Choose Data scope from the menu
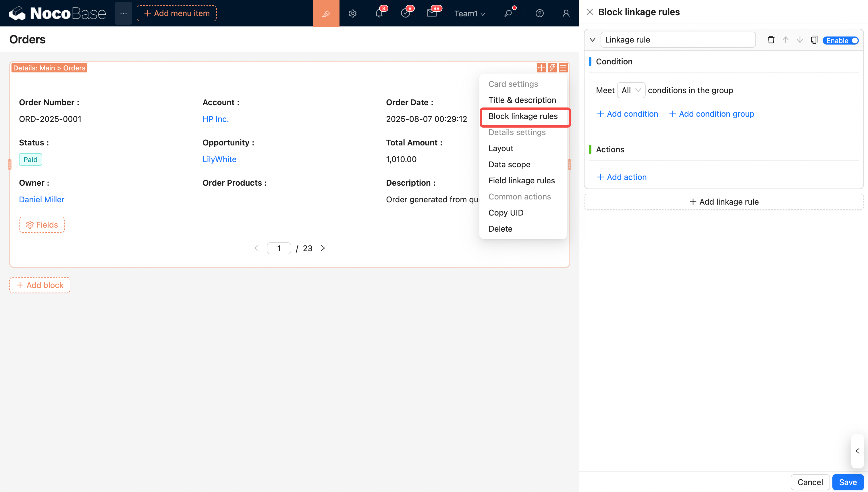The height and width of the screenshot is (492, 868). (509, 165)
